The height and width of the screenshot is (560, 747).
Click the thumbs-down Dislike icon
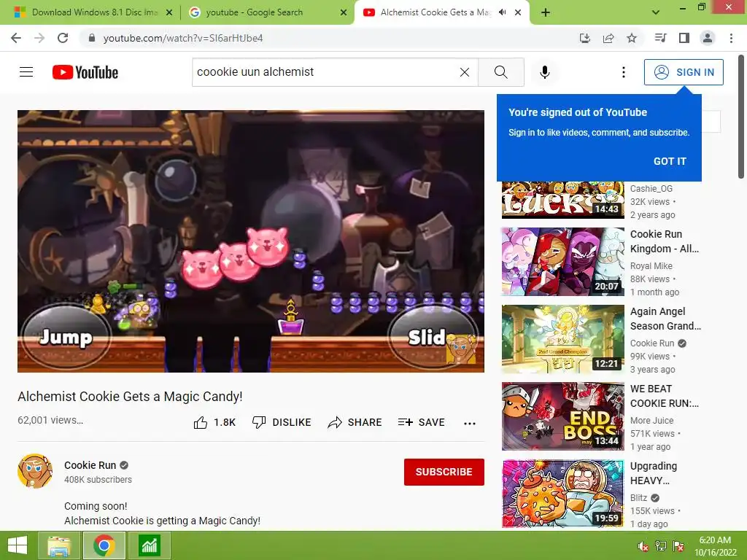259,422
